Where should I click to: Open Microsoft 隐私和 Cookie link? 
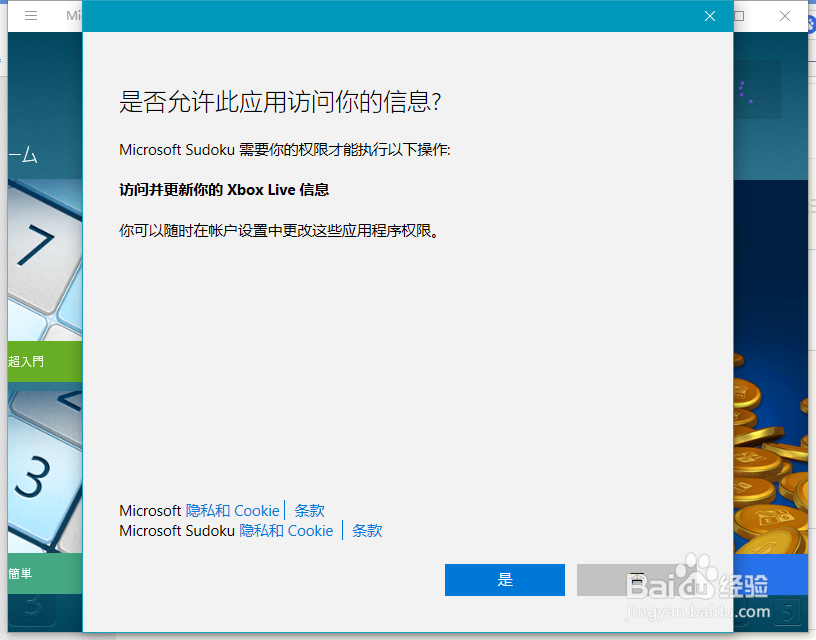233,510
